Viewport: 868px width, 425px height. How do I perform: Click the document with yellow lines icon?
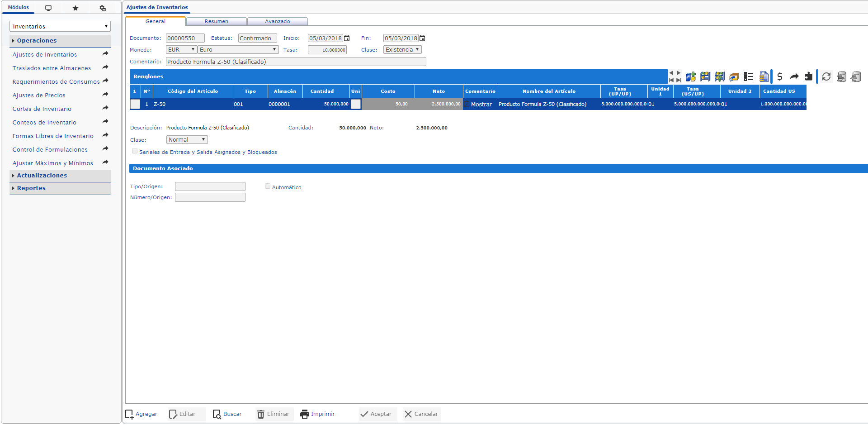(764, 76)
